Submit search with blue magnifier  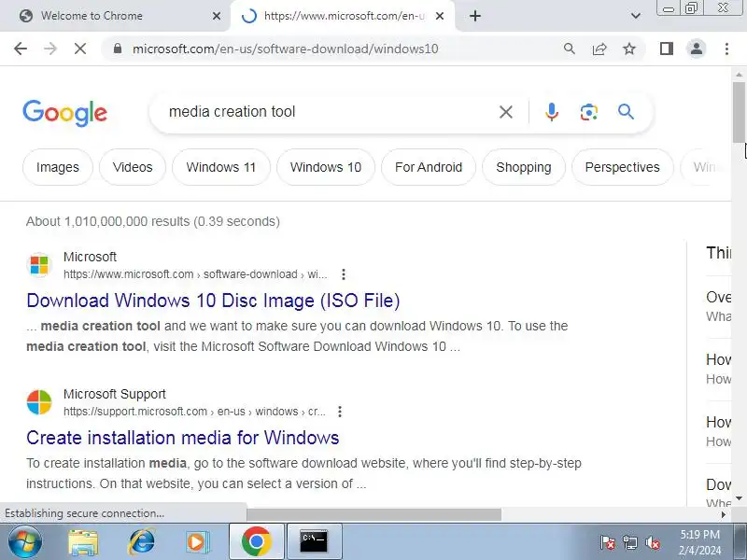(626, 112)
